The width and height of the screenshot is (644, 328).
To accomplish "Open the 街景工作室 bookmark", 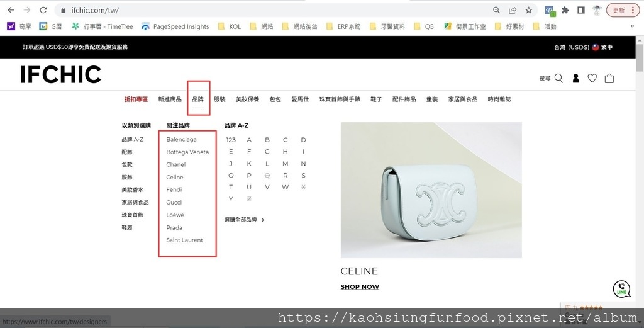I will click(x=465, y=26).
